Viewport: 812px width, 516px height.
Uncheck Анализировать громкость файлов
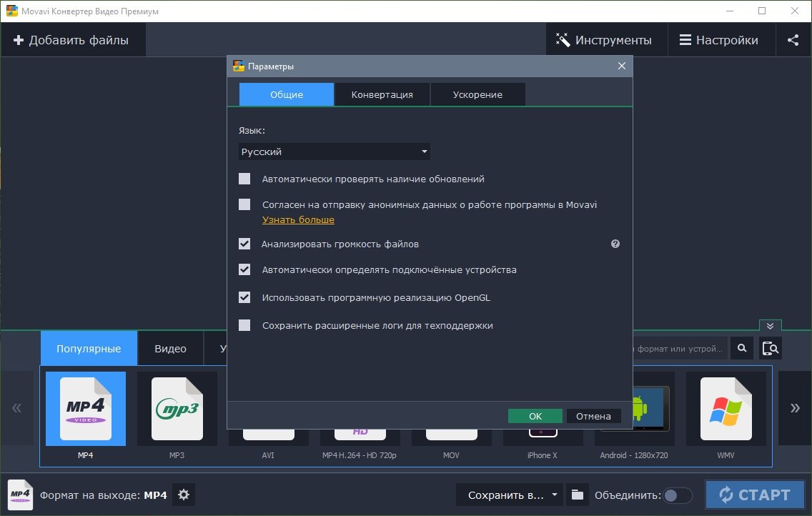coord(244,244)
